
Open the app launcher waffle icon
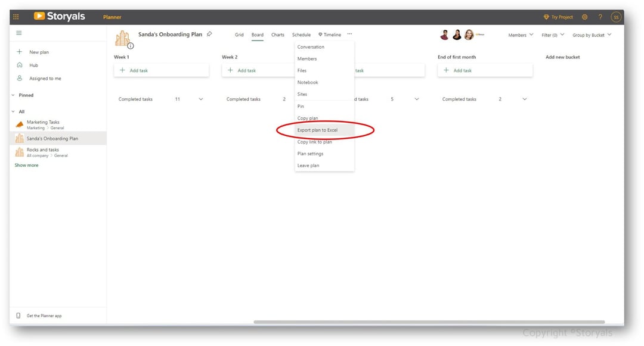tap(16, 17)
